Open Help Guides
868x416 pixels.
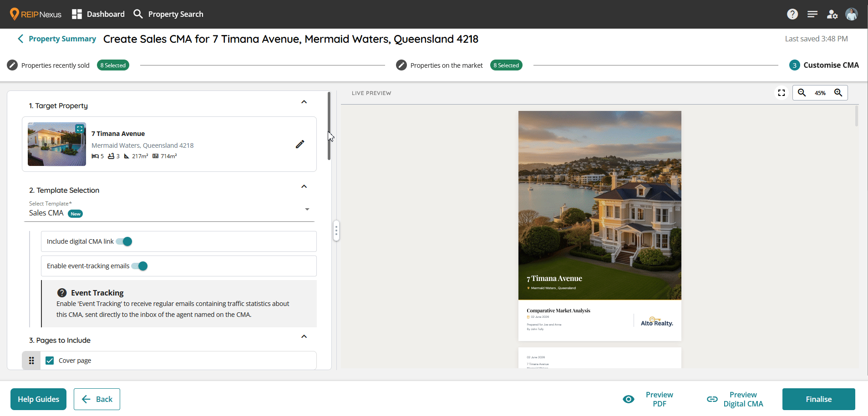[x=38, y=399]
